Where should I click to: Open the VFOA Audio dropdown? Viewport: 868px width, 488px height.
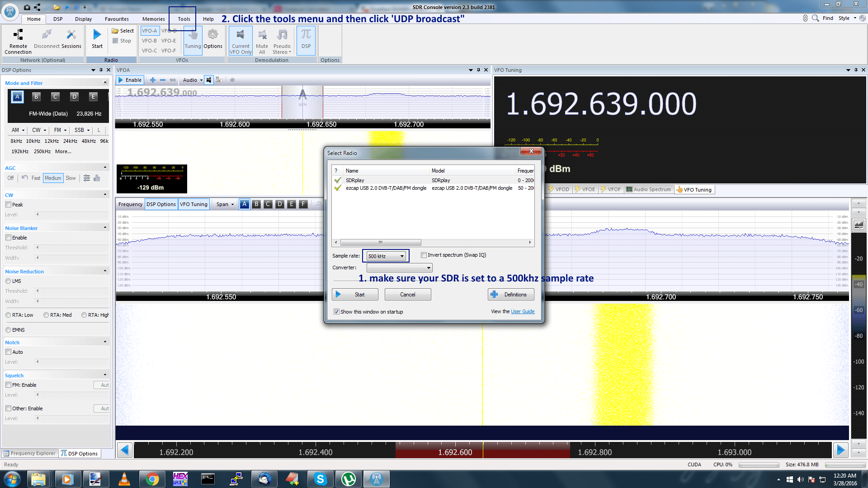point(193,80)
